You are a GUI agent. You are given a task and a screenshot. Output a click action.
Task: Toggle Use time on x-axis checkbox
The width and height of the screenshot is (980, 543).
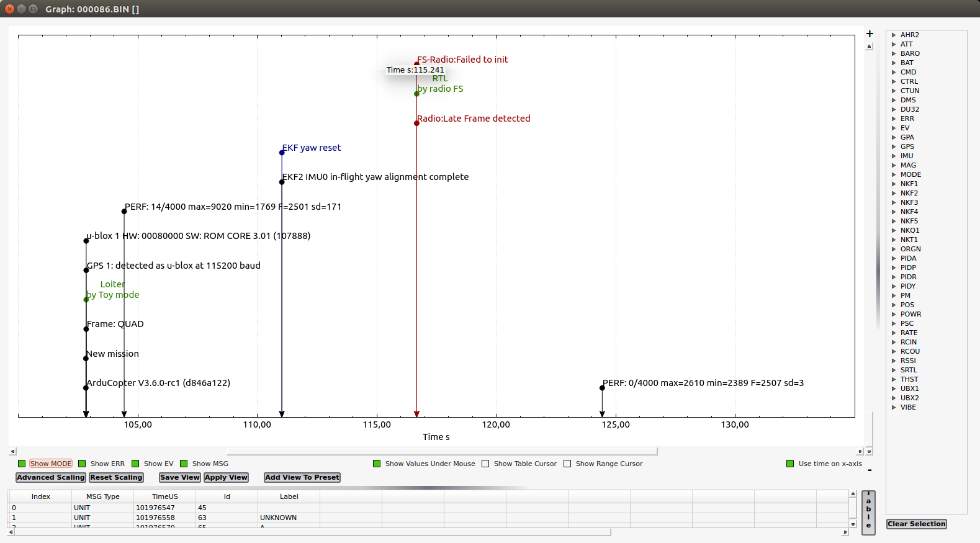click(x=790, y=464)
